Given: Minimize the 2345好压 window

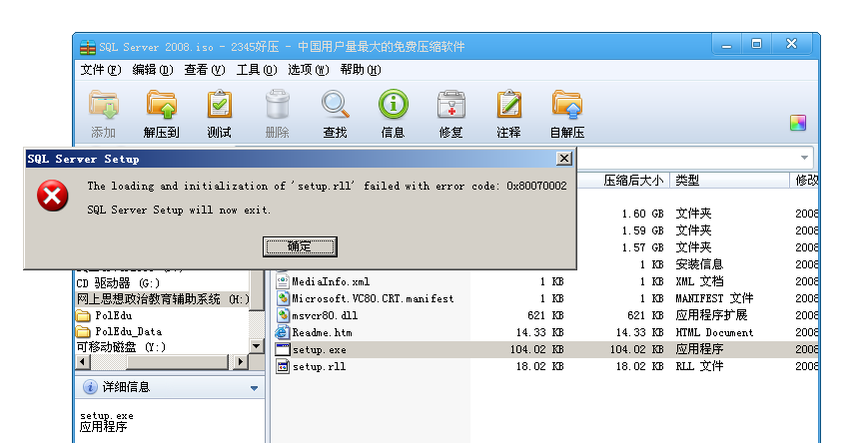Looking at the screenshot, I should 726,44.
